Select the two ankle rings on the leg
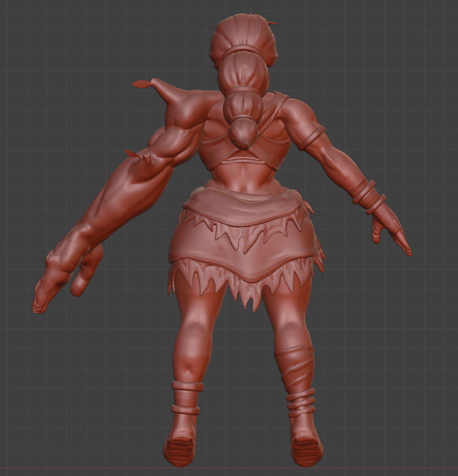The height and width of the screenshot is (476, 458). 186,397
